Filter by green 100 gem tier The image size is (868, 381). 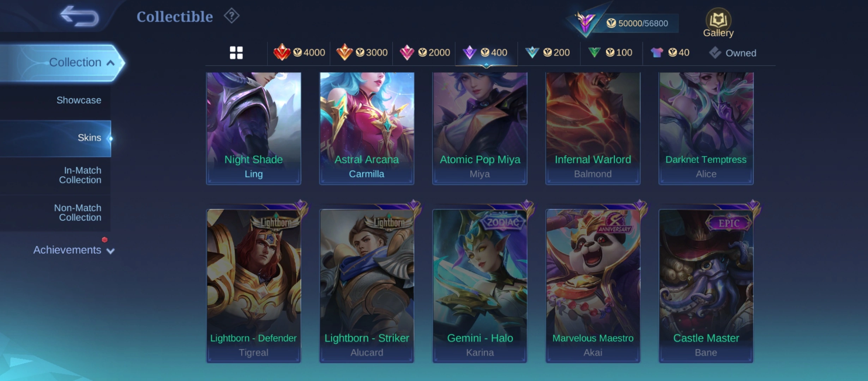click(610, 53)
